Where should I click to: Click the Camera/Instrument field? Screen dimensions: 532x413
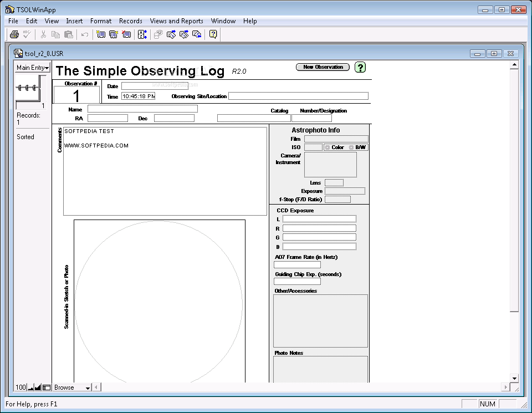[x=330, y=165]
